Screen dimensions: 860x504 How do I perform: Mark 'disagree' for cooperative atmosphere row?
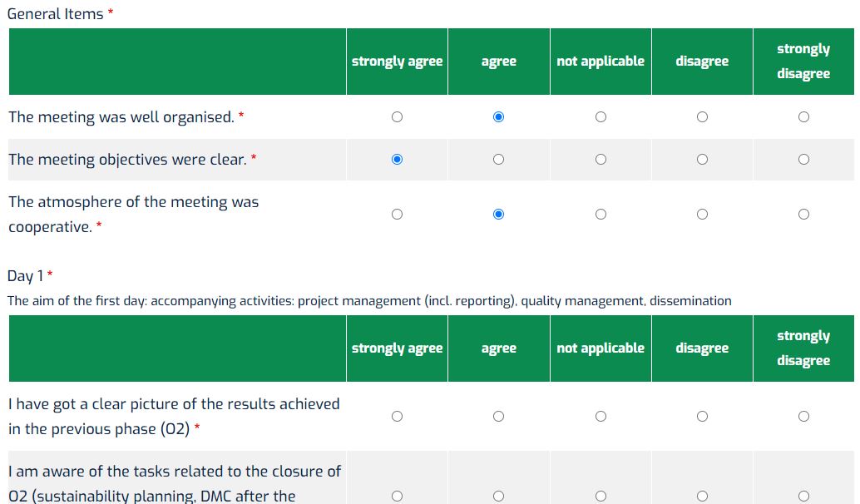pyautogui.click(x=702, y=215)
